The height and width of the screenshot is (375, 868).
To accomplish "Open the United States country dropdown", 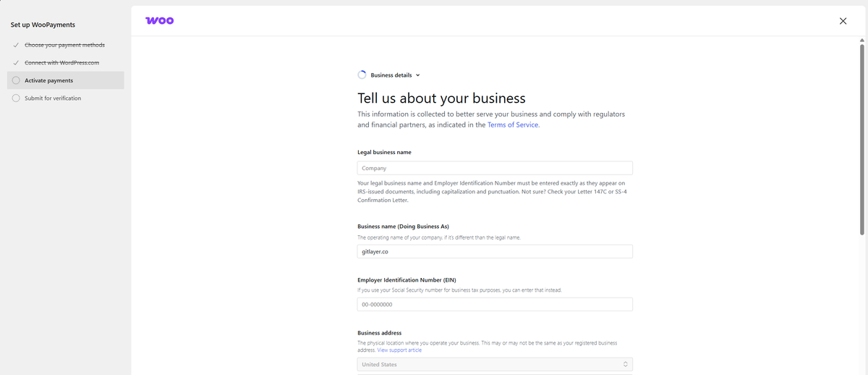I will click(x=495, y=364).
